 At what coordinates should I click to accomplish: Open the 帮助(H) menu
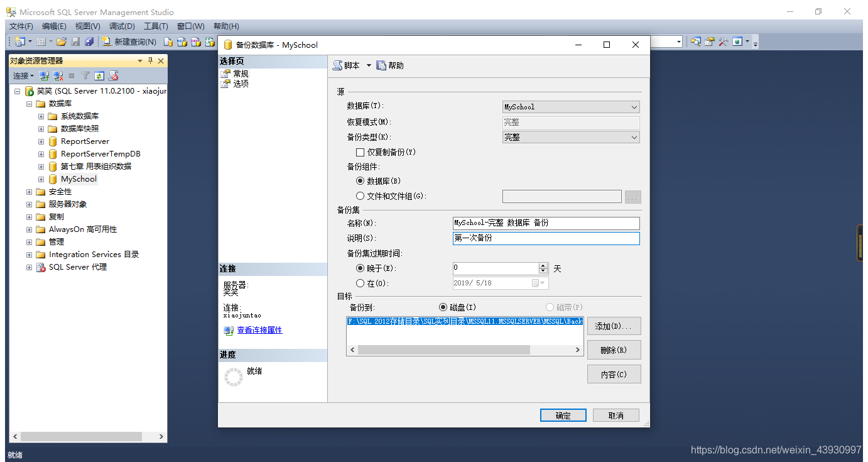(226, 26)
